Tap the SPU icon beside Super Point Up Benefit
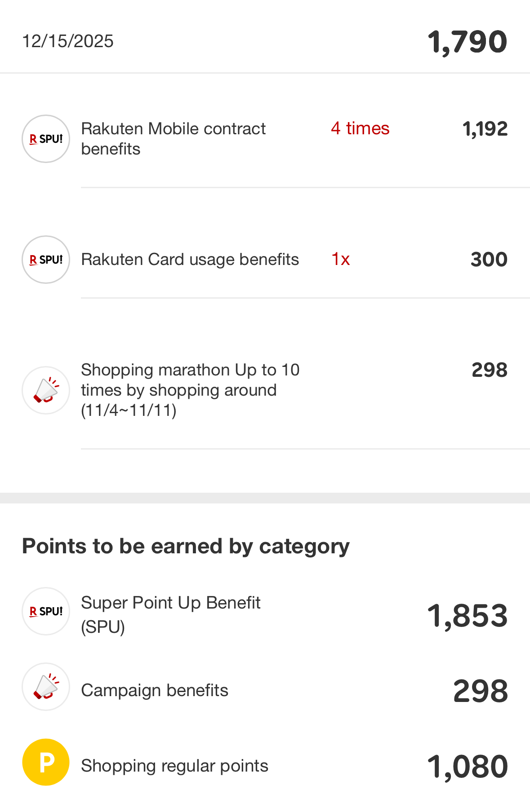The image size is (530, 812). (46, 611)
